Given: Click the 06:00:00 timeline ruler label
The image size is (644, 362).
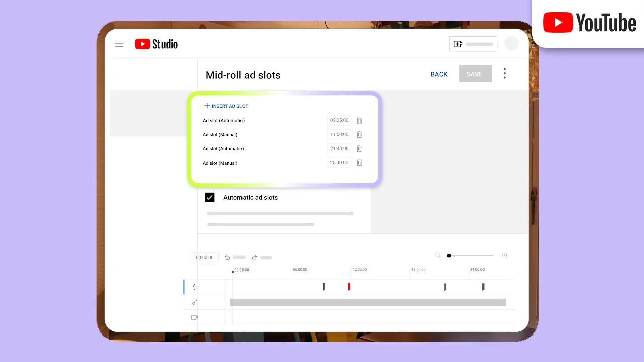Looking at the screenshot, I should coord(300,270).
